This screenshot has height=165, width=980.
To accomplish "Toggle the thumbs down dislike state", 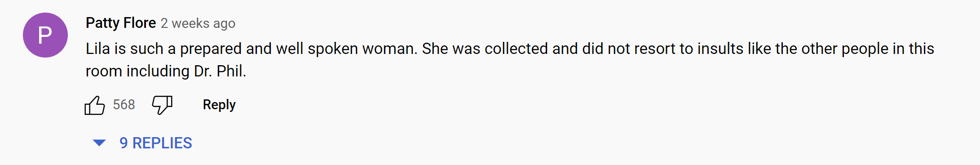I will 162,105.
